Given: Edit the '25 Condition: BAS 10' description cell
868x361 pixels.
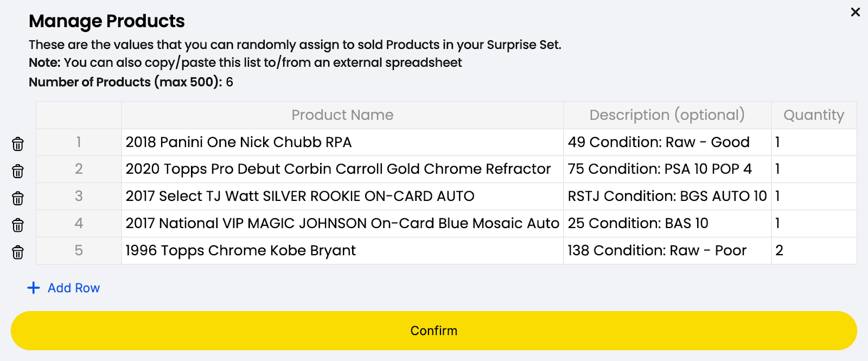Looking at the screenshot, I should pos(667,224).
